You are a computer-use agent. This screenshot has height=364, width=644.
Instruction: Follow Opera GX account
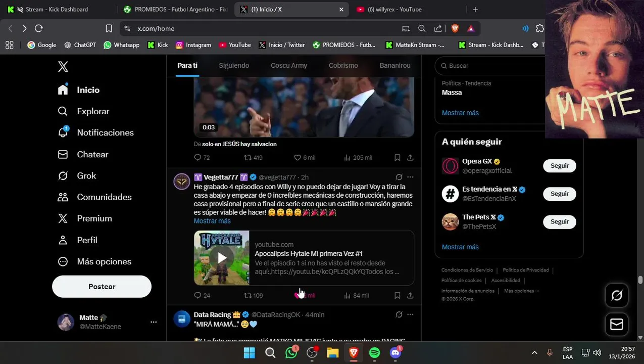click(x=560, y=166)
